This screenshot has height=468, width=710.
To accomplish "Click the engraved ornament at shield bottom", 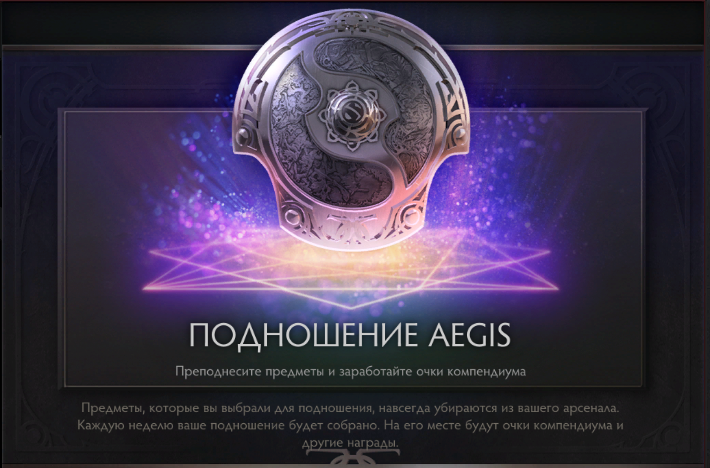I will click(x=351, y=225).
